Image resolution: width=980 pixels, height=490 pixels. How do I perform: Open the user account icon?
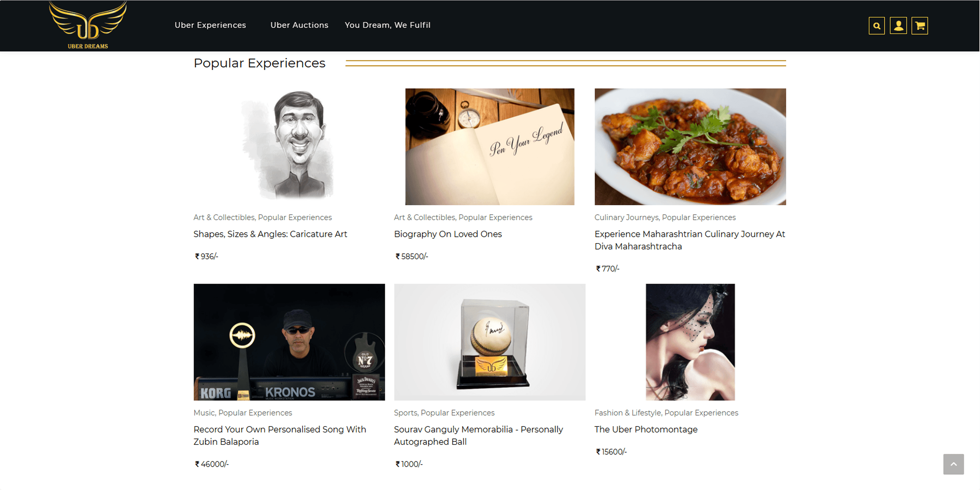click(898, 26)
